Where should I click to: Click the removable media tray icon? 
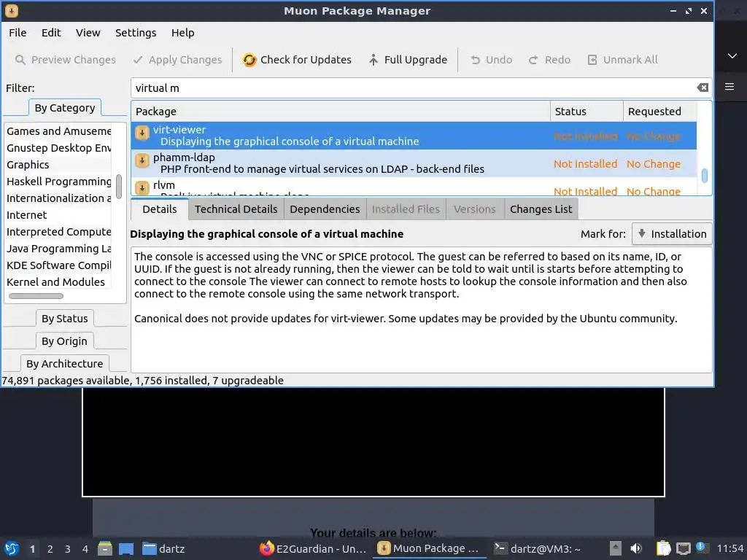click(x=616, y=548)
